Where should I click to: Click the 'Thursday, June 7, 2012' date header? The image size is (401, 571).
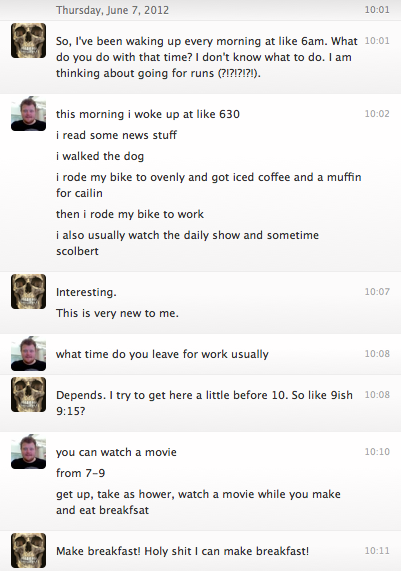click(x=112, y=10)
